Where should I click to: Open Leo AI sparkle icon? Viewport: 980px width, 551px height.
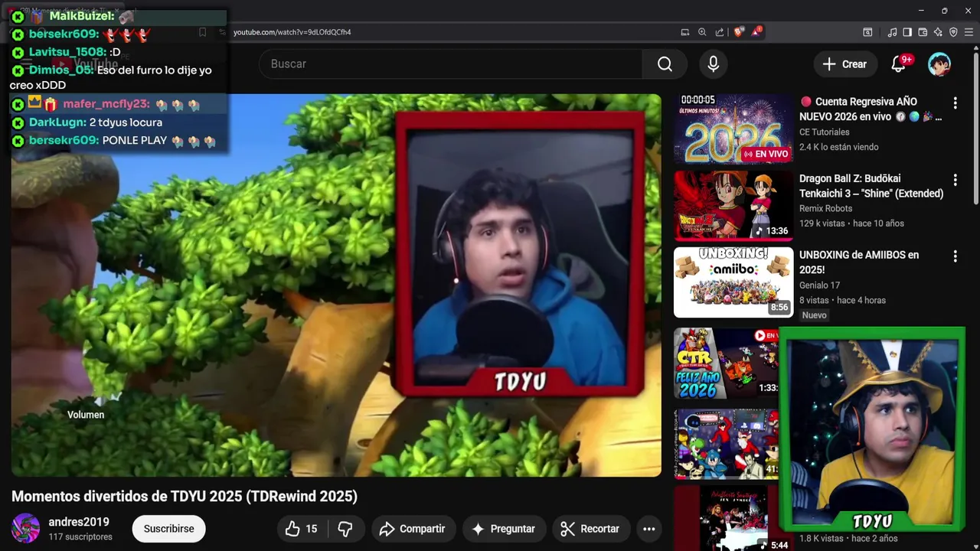pos(938,32)
